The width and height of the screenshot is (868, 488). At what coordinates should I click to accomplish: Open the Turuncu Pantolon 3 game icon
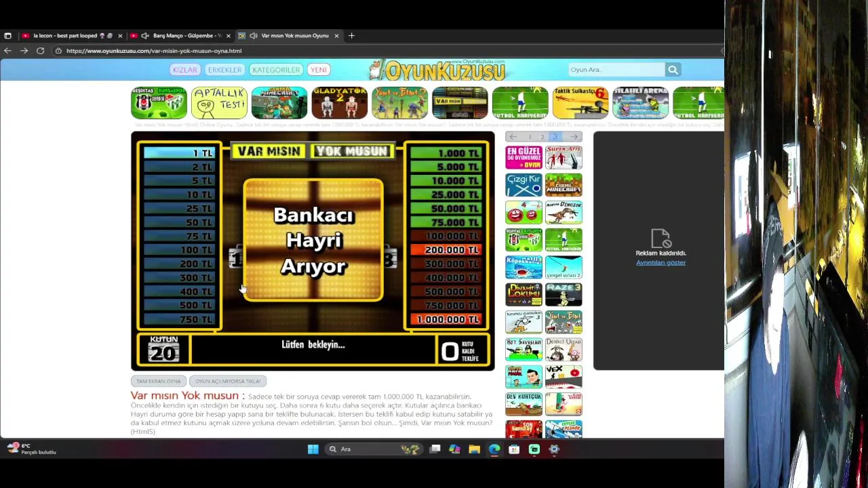524,322
